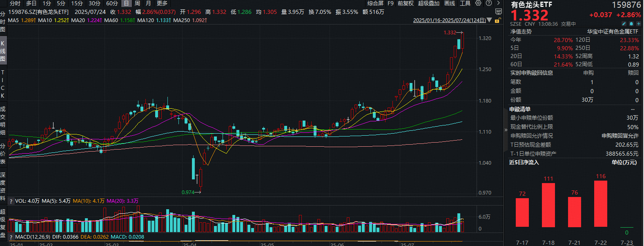This screenshot has height=246, width=644.
Task: Set a price alert with bell icon
Action: 631,24
